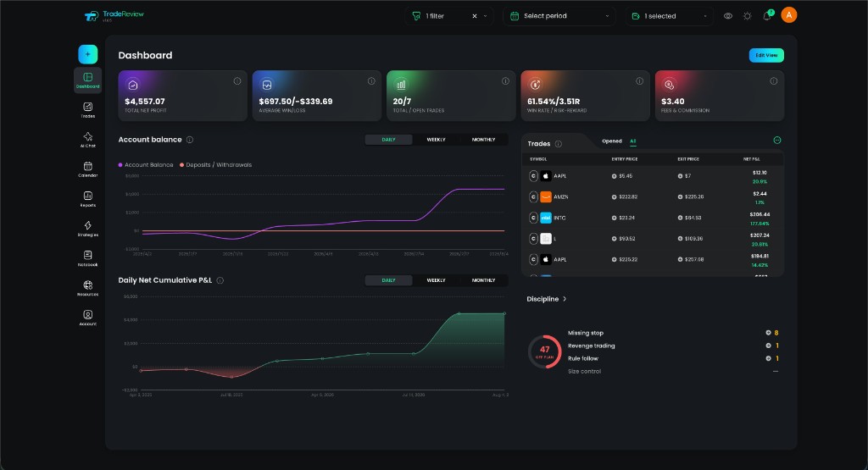This screenshot has width=868, height=470.
Task: Toggle the eye visibility icon in header
Action: coord(728,16)
